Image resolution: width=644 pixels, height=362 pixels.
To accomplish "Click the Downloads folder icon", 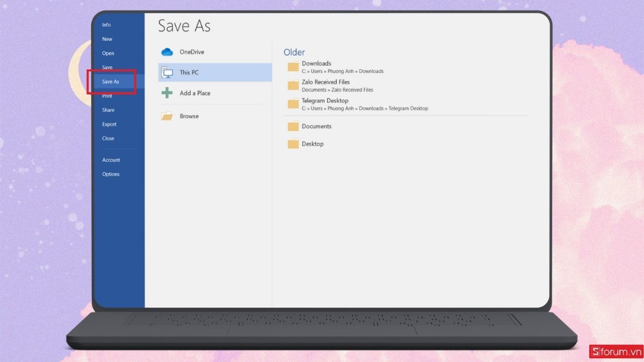I will [x=293, y=67].
